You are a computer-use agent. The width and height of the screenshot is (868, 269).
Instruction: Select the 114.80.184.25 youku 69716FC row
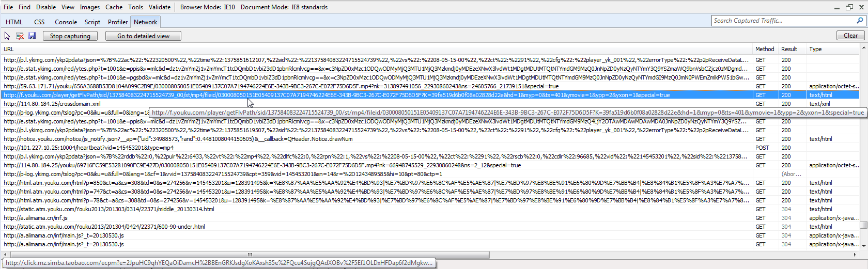[430, 165]
